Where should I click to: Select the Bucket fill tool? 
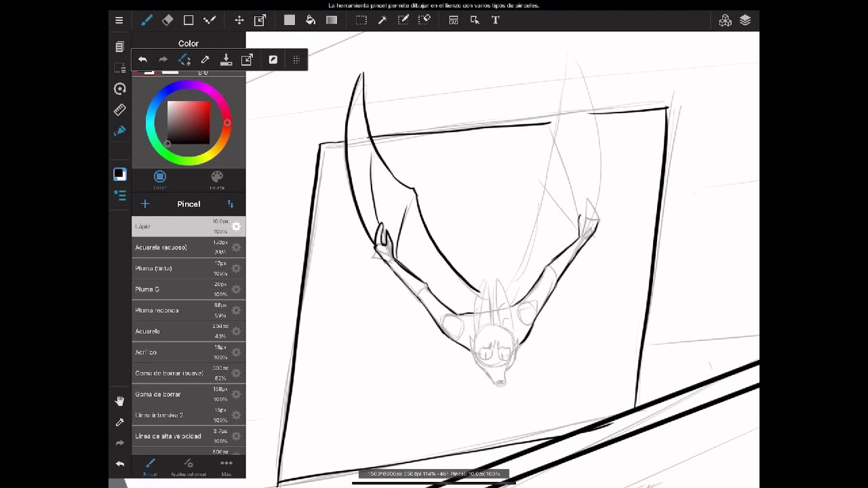(311, 20)
